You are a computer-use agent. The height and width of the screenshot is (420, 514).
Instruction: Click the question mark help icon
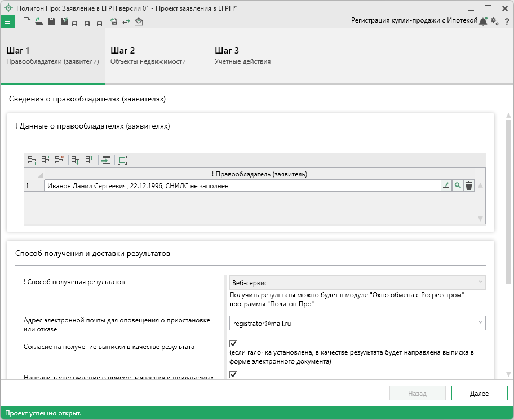point(507,21)
